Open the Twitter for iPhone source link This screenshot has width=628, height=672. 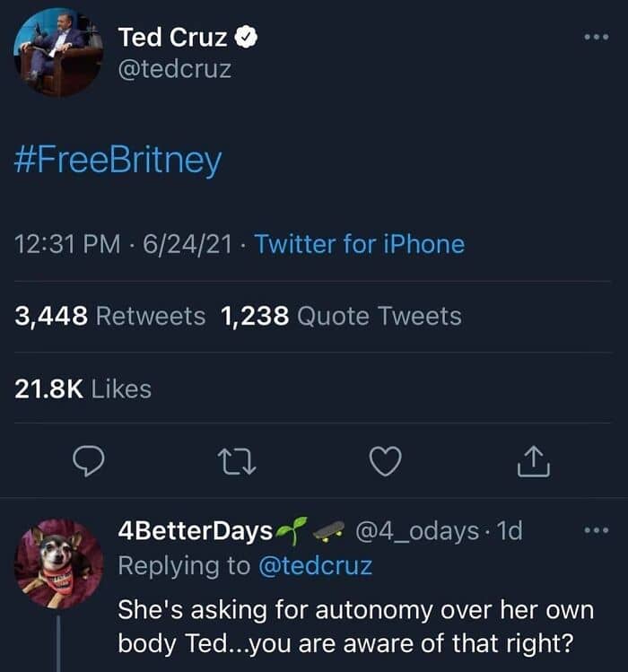tap(359, 244)
